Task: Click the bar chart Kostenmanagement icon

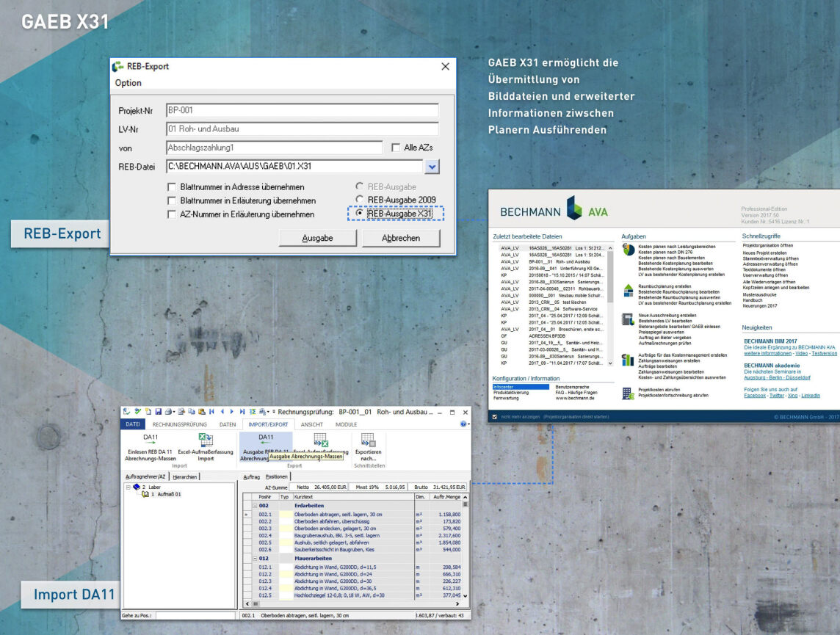Action: pyautogui.click(x=628, y=360)
